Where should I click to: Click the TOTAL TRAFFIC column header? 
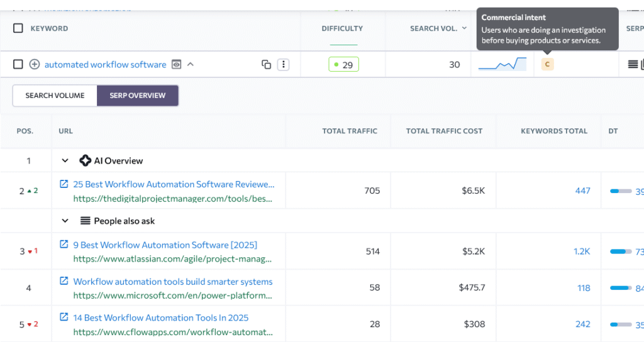tap(350, 131)
